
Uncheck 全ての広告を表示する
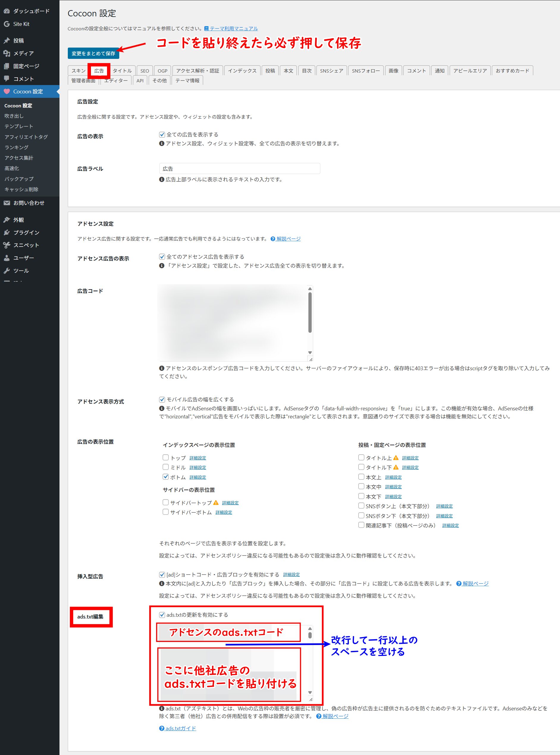click(x=162, y=134)
